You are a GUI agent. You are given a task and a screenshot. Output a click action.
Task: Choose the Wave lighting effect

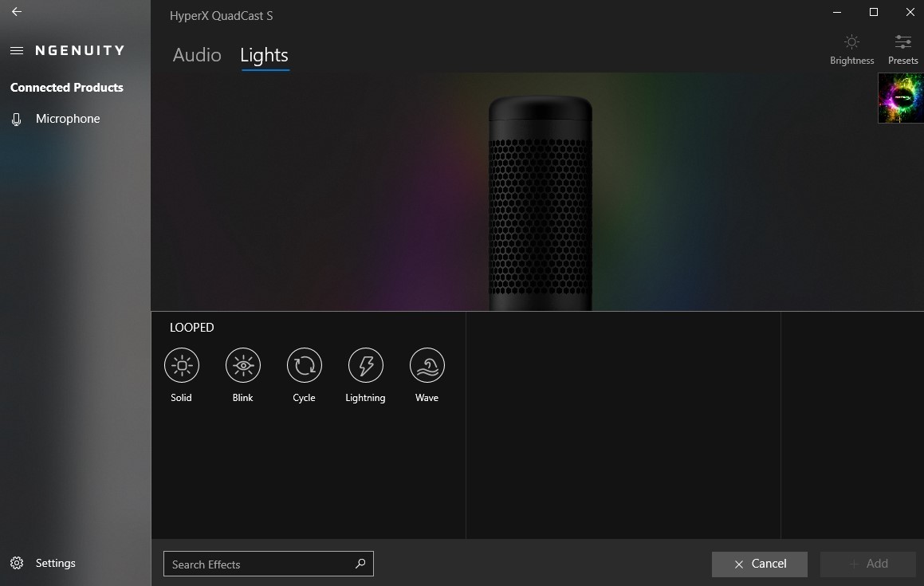427,365
